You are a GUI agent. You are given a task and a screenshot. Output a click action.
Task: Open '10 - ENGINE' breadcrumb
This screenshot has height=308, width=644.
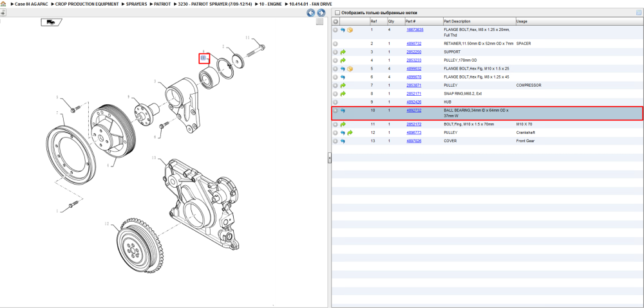point(270,4)
